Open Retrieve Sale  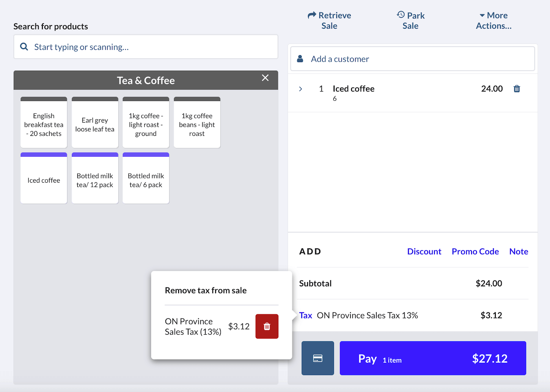(x=329, y=20)
